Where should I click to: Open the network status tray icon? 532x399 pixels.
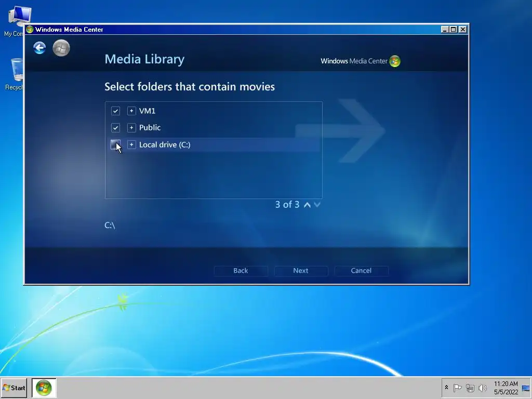[x=470, y=388]
